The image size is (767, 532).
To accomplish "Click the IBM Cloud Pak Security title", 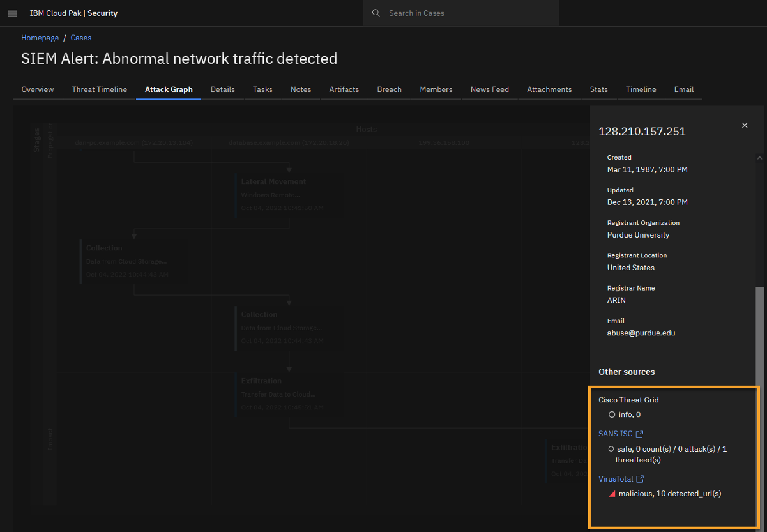I will pos(73,13).
